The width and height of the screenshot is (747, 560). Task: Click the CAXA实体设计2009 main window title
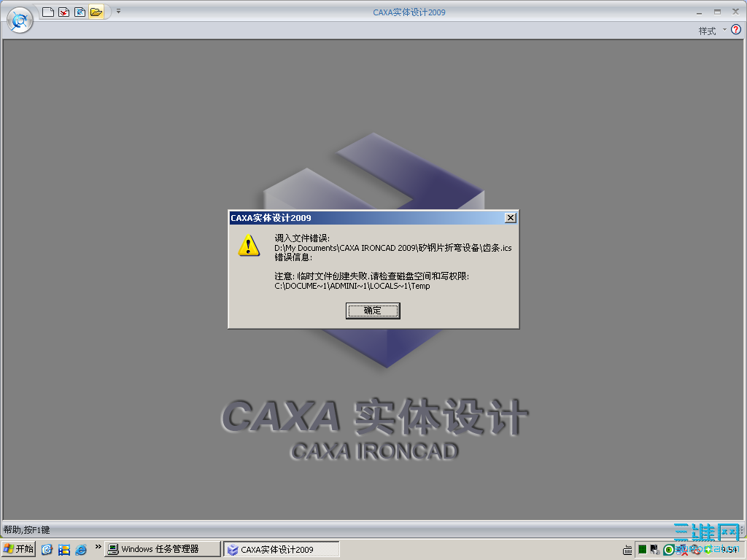[409, 12]
